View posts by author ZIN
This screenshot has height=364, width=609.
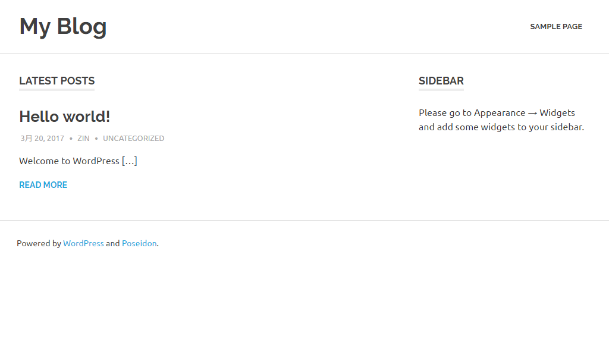[x=83, y=139]
